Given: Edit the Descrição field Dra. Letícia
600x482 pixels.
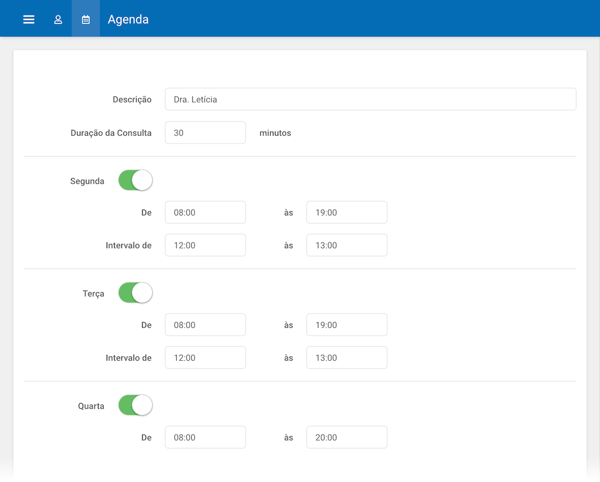Looking at the screenshot, I should tap(370, 99).
